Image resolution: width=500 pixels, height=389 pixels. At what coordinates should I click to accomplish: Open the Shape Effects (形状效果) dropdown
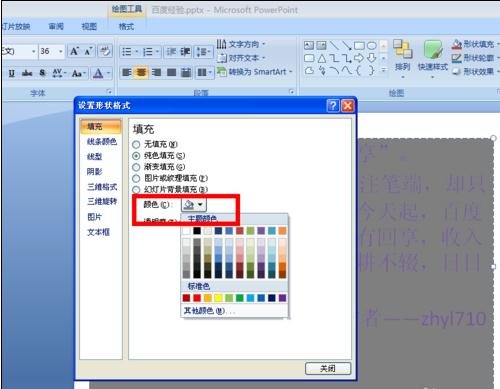click(x=475, y=71)
